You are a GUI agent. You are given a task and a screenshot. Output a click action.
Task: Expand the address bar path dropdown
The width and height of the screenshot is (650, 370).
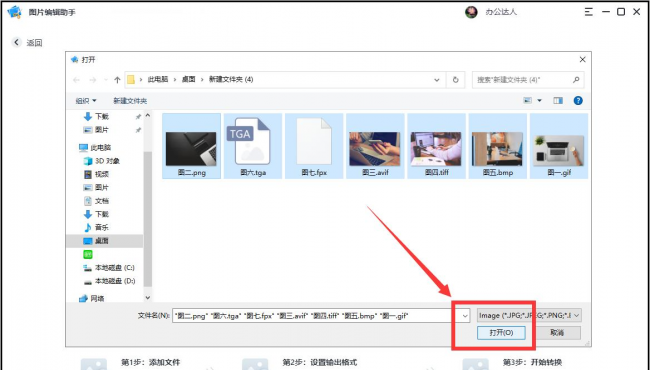(437, 80)
